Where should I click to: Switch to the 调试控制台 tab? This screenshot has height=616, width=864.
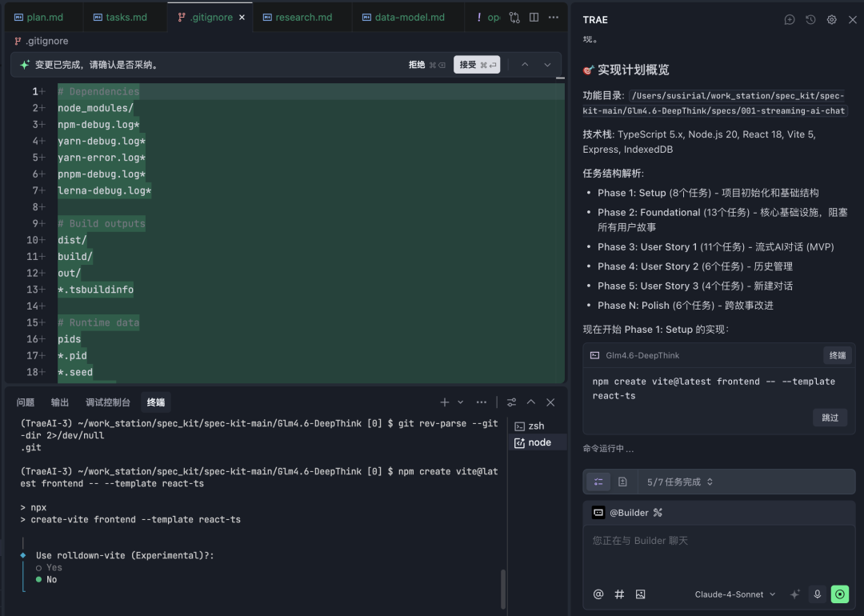tap(107, 402)
